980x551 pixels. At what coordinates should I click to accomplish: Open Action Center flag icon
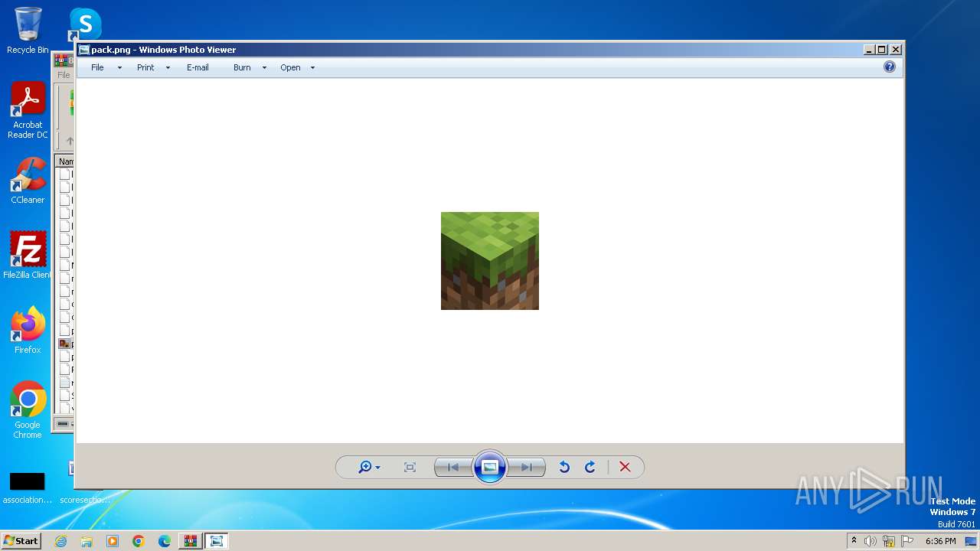[907, 541]
